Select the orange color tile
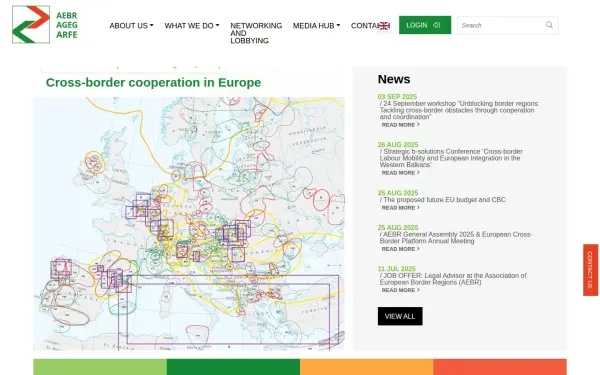600x375 pixels. 367,367
